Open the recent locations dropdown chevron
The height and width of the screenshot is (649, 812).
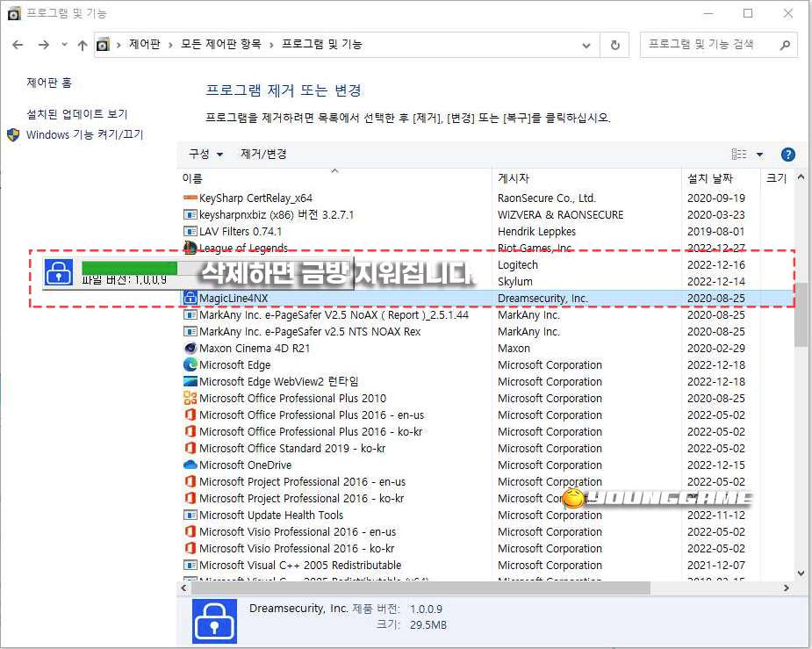coord(64,45)
